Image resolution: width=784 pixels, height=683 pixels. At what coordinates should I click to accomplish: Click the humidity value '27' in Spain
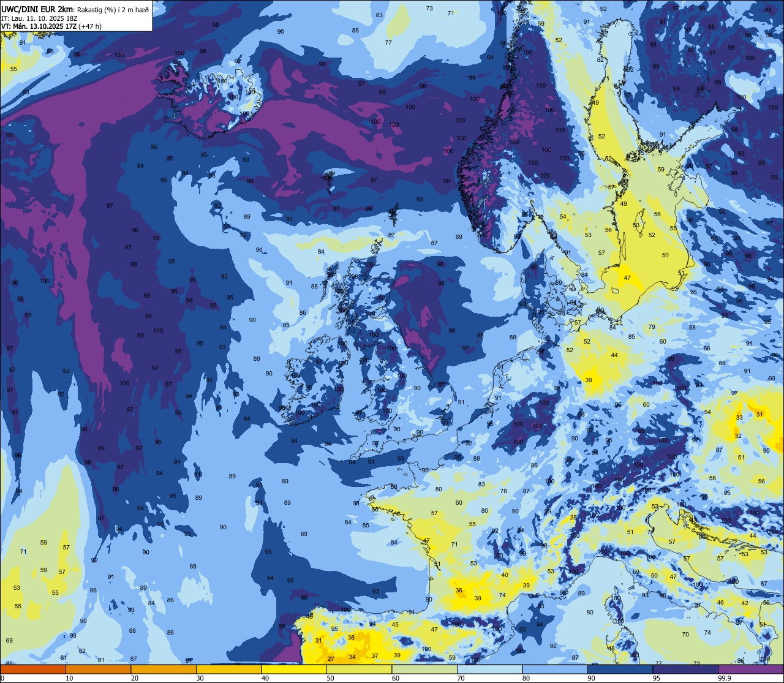click(x=331, y=659)
